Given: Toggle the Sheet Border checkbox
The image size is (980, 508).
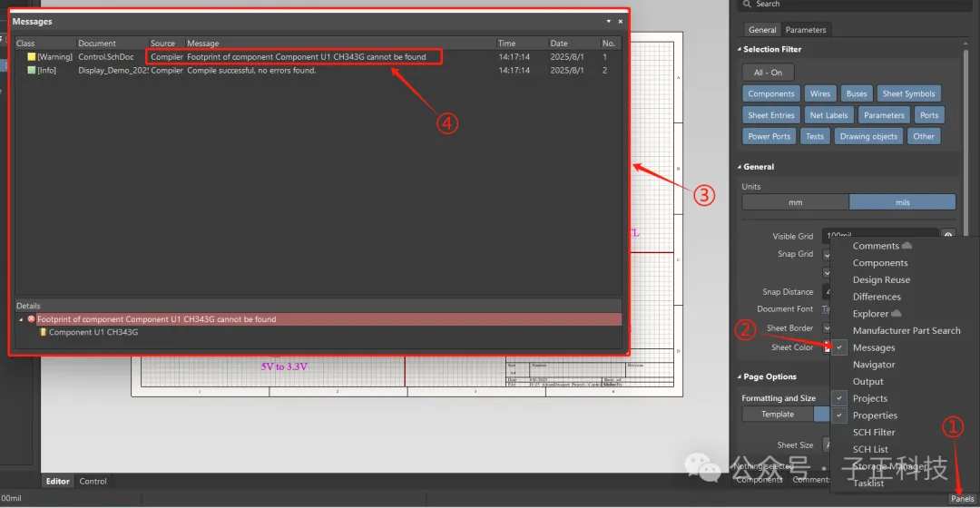Looking at the screenshot, I should (x=827, y=328).
